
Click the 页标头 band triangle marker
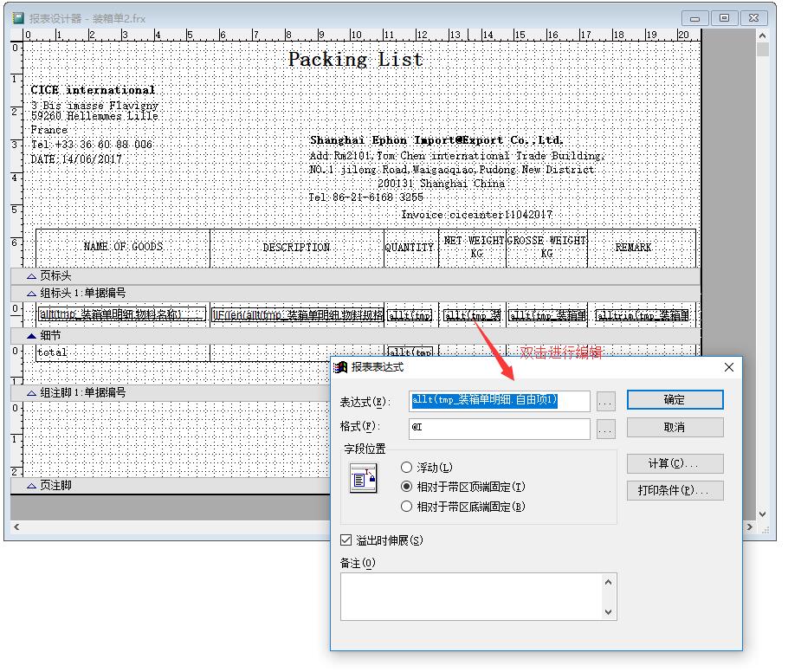[32, 276]
